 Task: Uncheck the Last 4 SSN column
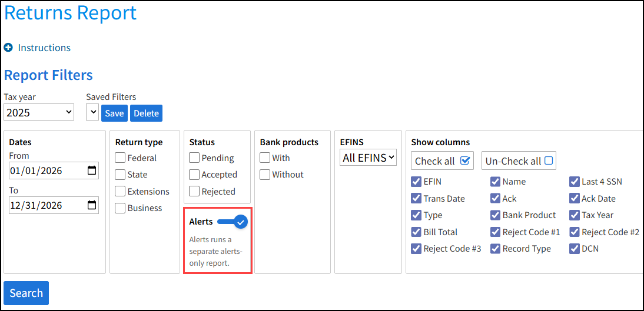(x=575, y=182)
